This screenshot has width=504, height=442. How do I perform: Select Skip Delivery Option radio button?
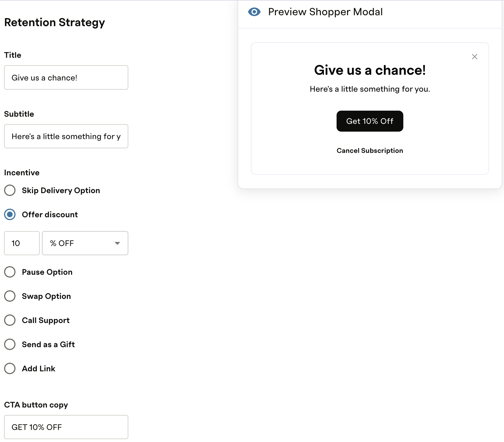[x=10, y=190]
